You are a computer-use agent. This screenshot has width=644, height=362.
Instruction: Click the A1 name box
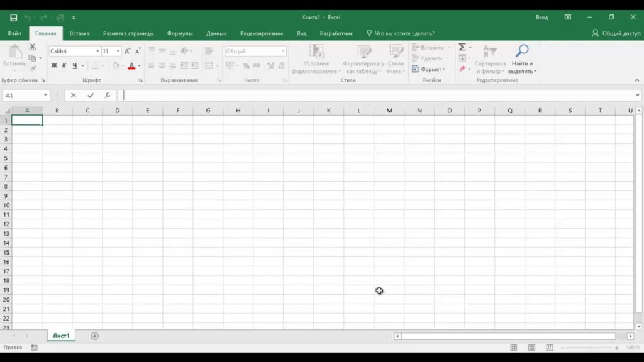coord(21,96)
